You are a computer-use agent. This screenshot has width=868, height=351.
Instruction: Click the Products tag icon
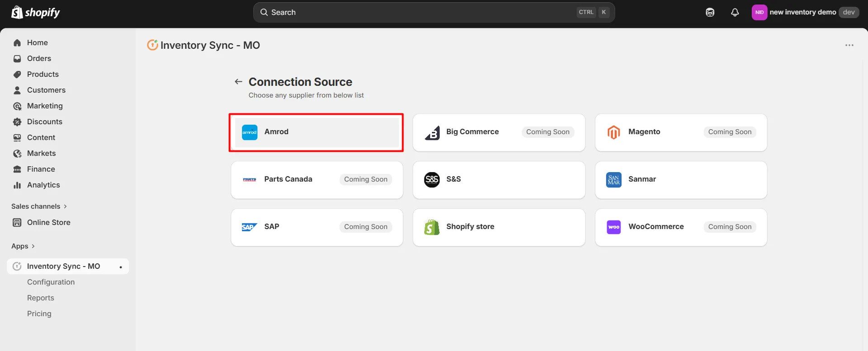pos(17,74)
